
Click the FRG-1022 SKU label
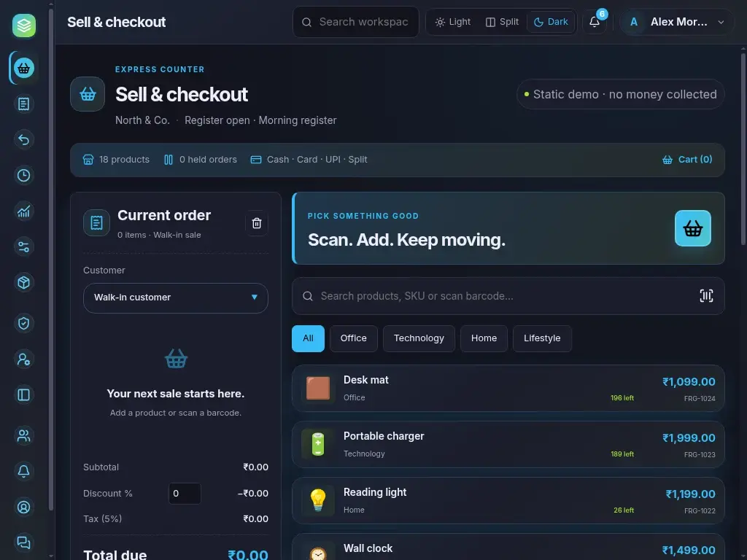(700, 510)
